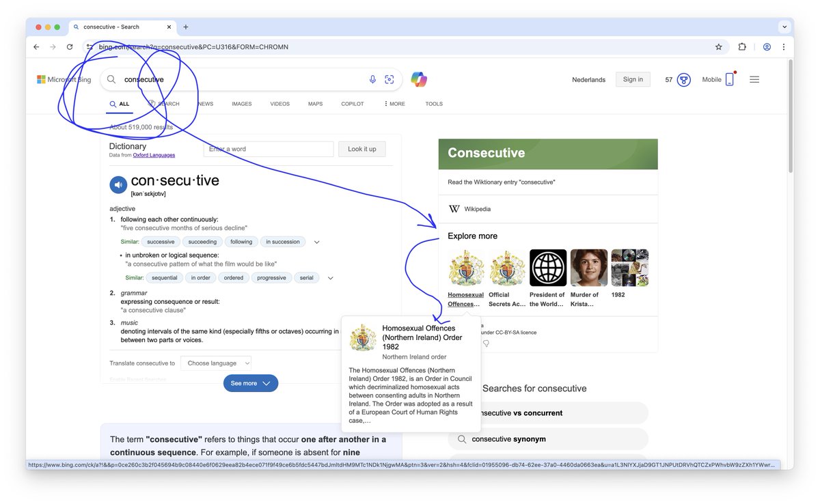Click the Wikipedia icon in the sidebar

point(454,208)
